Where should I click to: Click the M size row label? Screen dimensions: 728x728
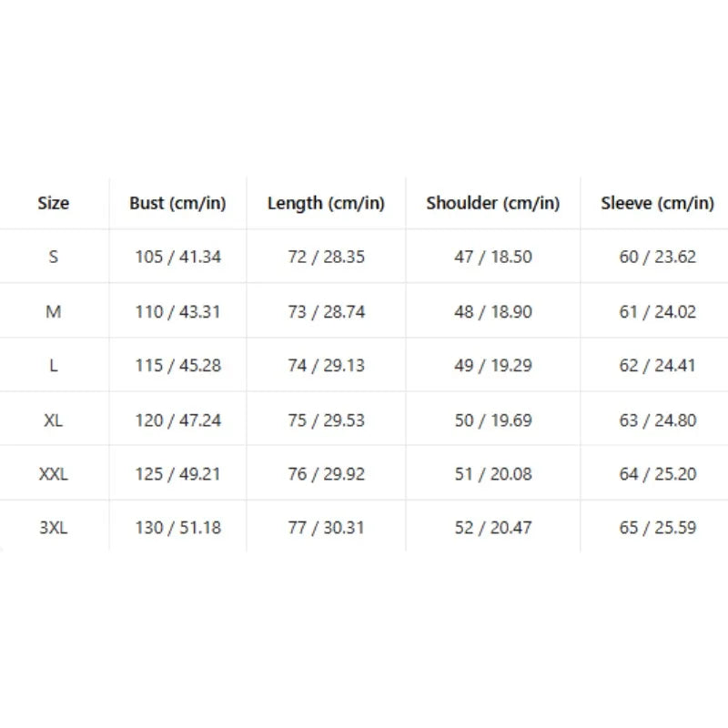[x=54, y=311]
